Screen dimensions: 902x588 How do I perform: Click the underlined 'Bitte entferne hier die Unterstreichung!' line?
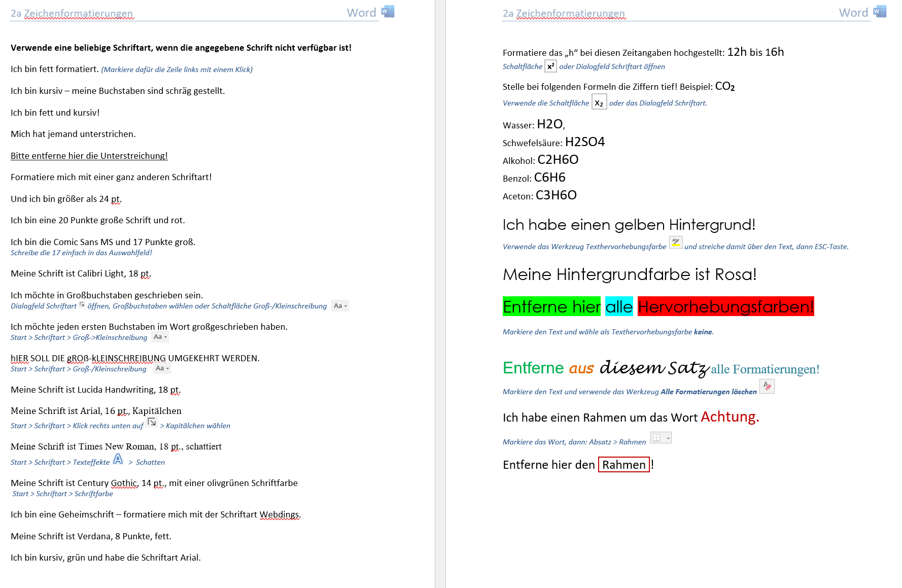89,156
